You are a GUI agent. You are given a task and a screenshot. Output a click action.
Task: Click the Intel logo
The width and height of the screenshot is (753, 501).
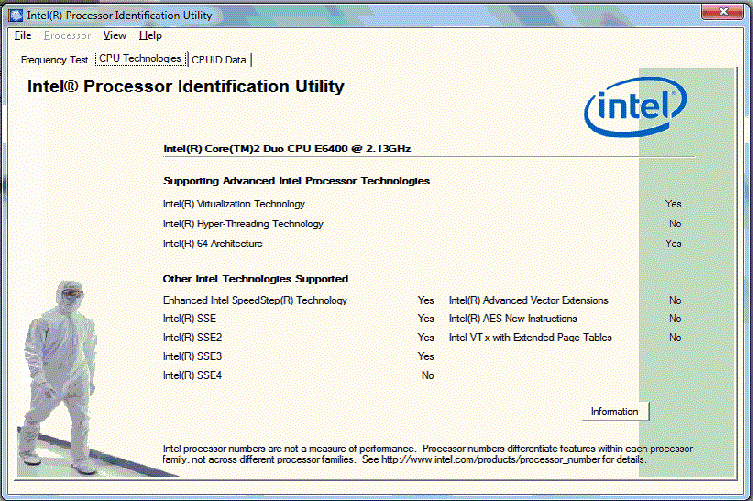635,107
